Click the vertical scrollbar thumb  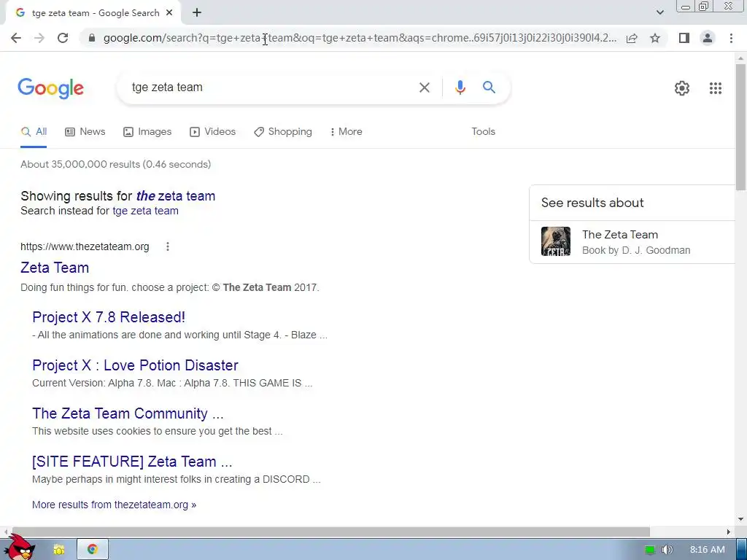point(740,126)
